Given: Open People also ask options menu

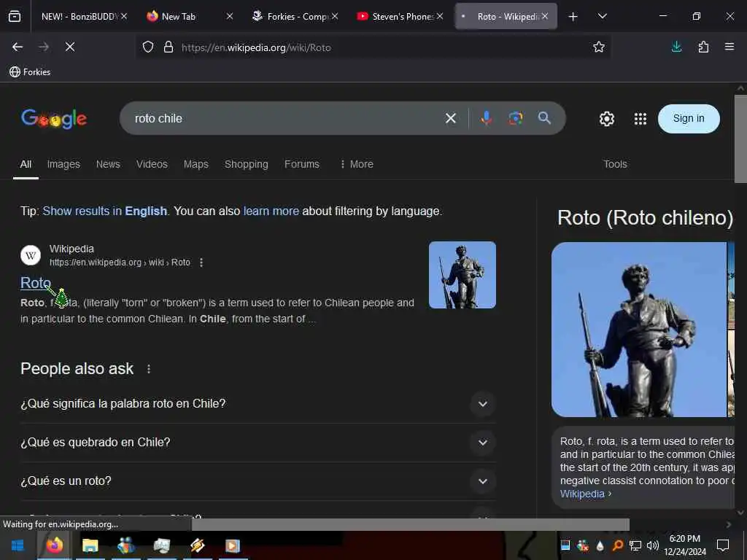Looking at the screenshot, I should coord(149,369).
